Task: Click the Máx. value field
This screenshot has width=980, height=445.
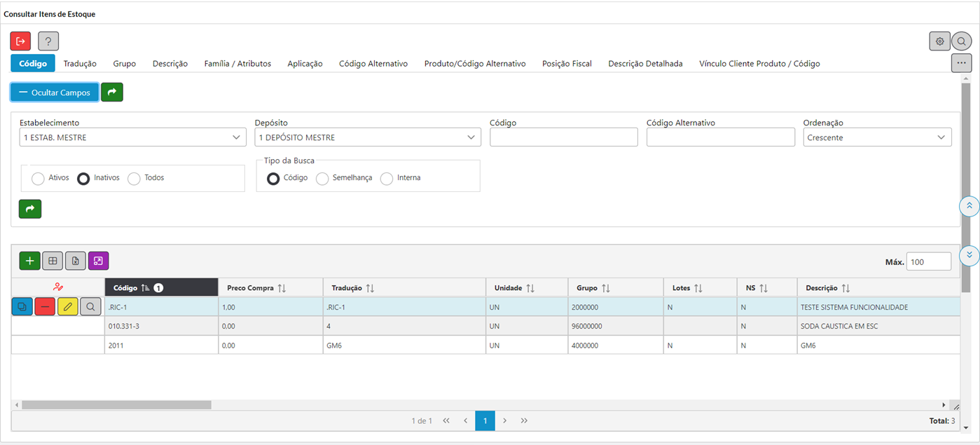Action: [x=929, y=261]
